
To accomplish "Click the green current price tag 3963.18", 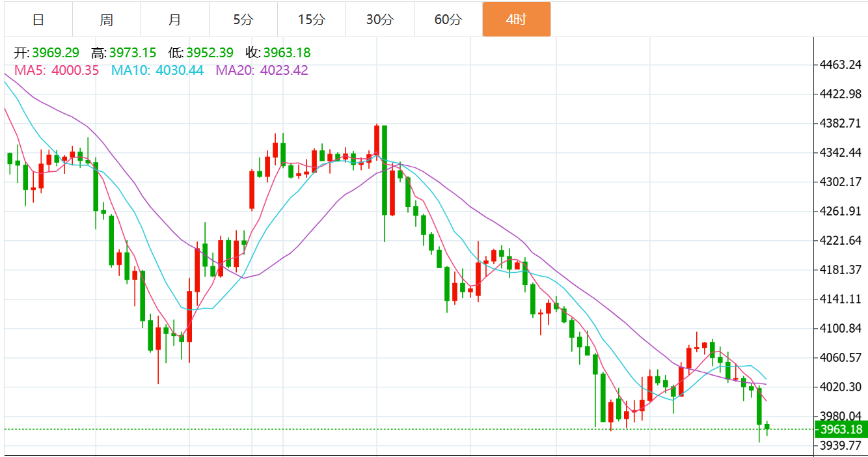I will point(841,429).
